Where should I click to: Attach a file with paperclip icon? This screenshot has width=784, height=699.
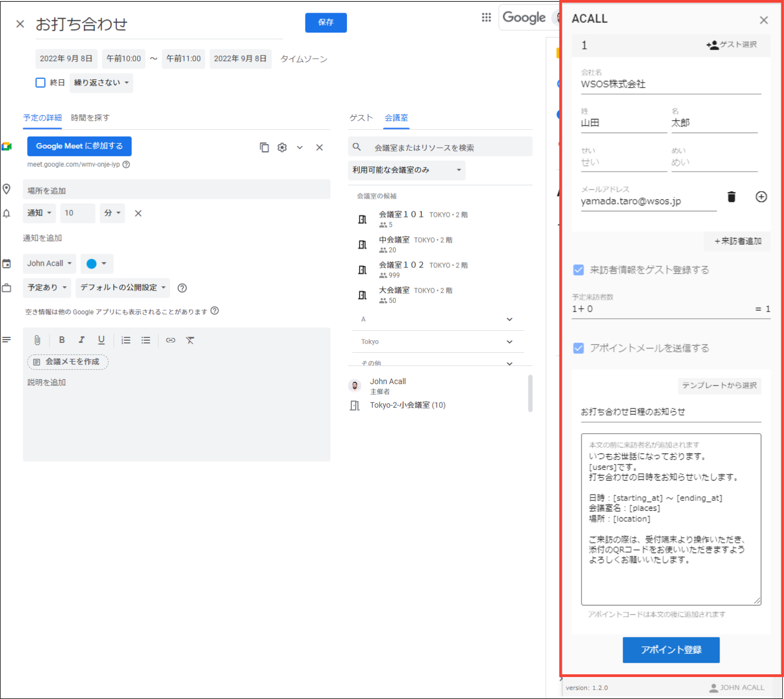tap(37, 340)
